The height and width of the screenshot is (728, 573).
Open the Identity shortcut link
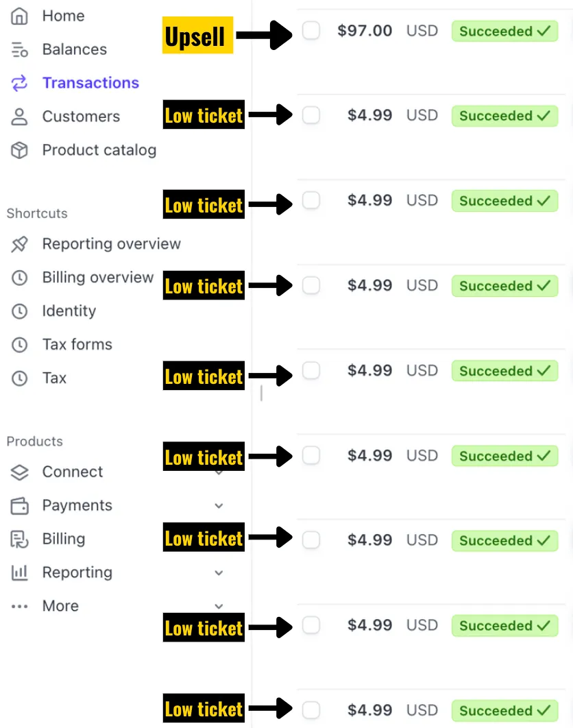pos(69,311)
